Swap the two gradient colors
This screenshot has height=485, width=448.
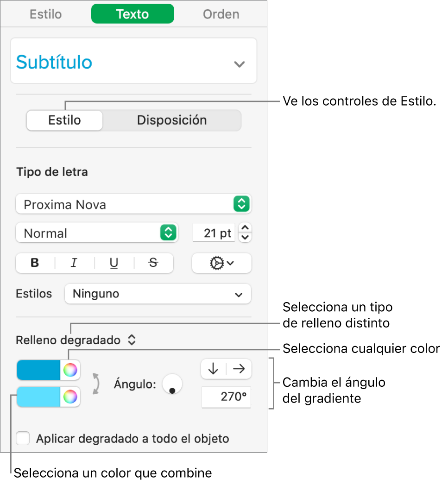[x=96, y=384]
